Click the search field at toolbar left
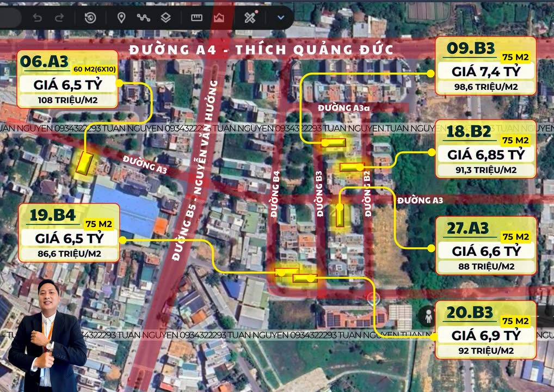This screenshot has height=392, width=554. 10,18
